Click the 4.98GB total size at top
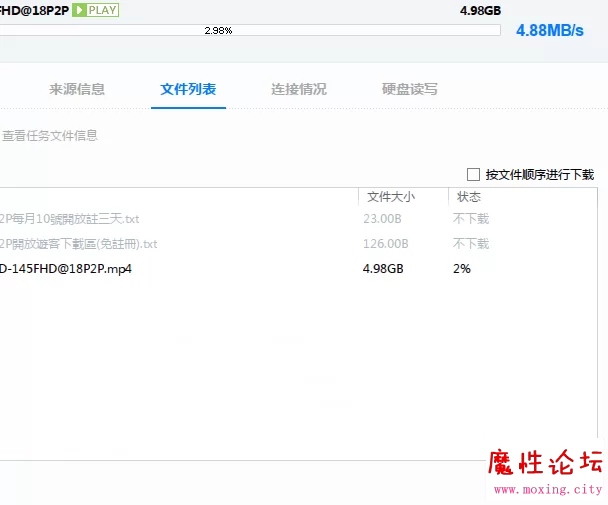Screen dimensions: 608x505 (x=480, y=10)
